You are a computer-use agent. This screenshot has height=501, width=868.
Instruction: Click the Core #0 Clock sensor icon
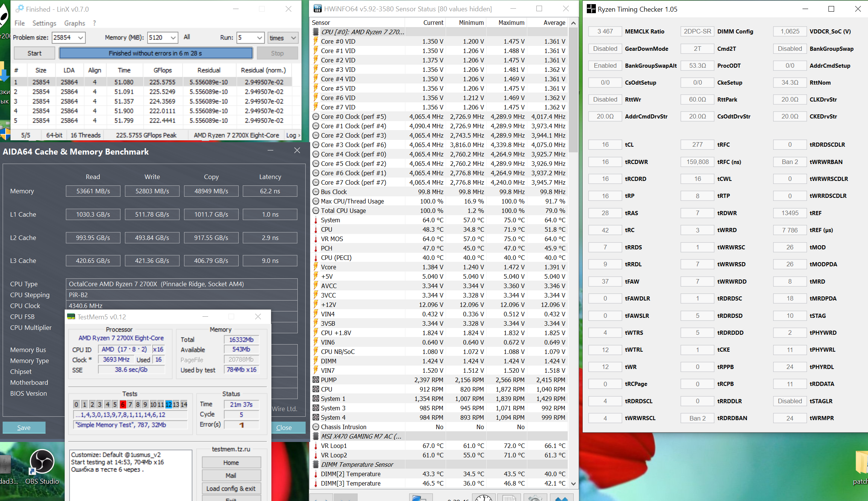pos(316,117)
